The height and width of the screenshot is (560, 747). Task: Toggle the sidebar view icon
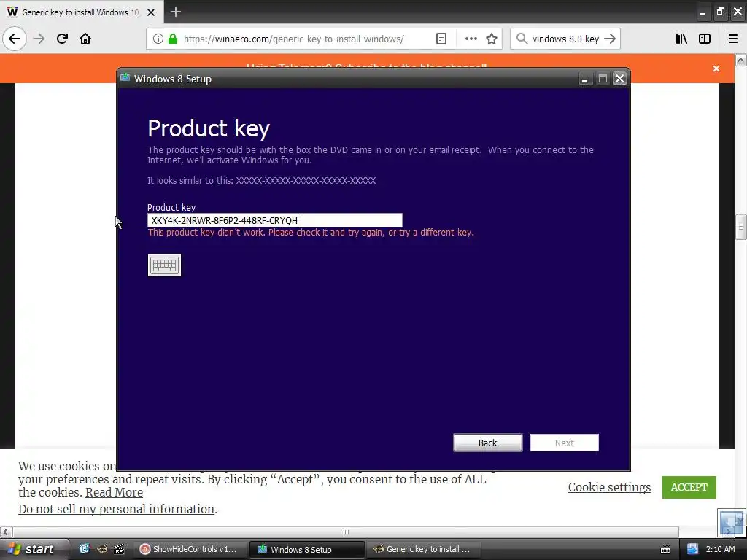click(x=705, y=39)
